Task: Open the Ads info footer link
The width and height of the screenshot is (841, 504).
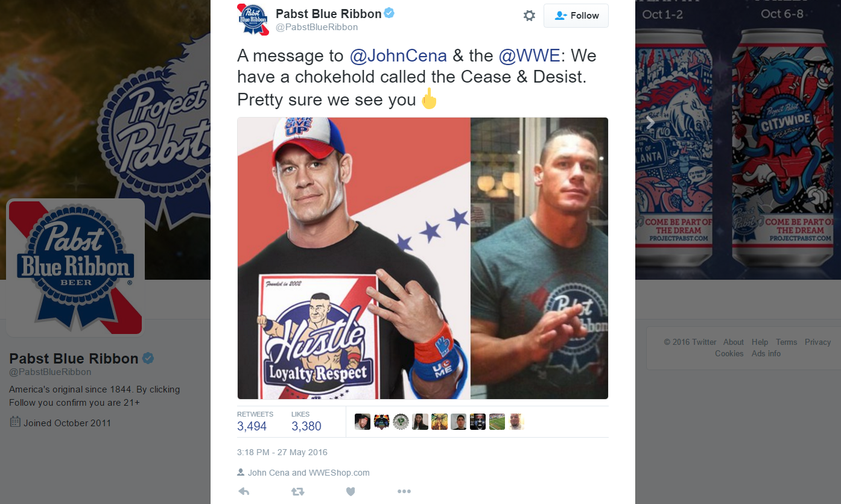Action: (x=766, y=353)
